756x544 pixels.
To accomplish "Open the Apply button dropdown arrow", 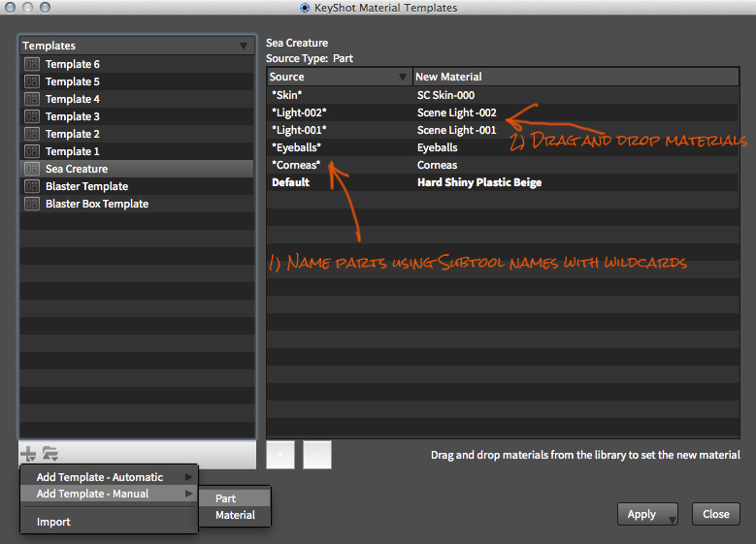I will (673, 520).
